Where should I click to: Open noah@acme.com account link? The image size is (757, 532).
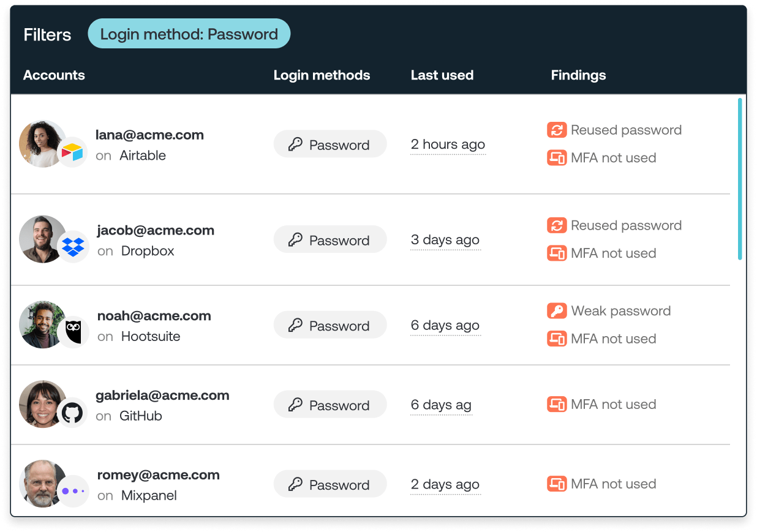[x=154, y=316]
